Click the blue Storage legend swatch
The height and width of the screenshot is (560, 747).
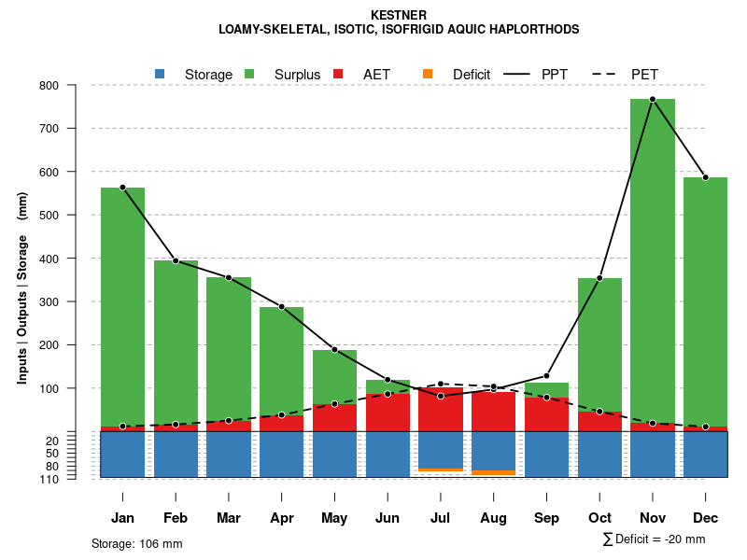click(160, 74)
